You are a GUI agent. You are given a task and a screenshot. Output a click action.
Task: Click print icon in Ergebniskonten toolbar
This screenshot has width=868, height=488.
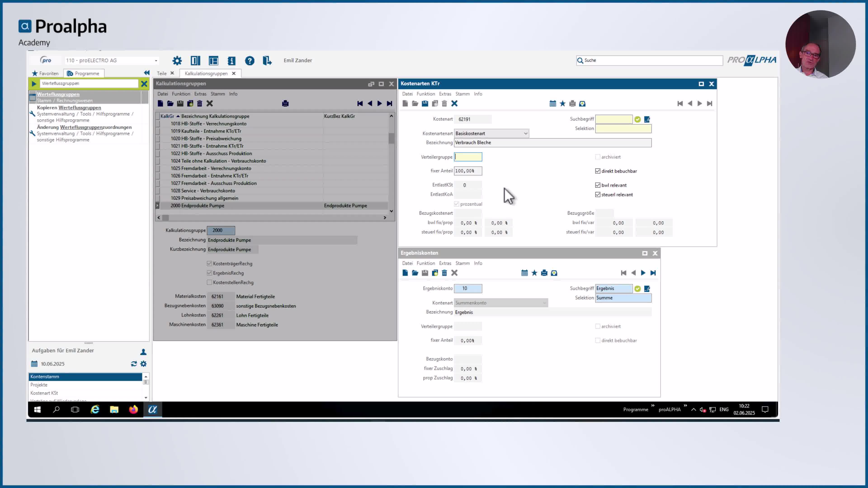pyautogui.click(x=544, y=273)
